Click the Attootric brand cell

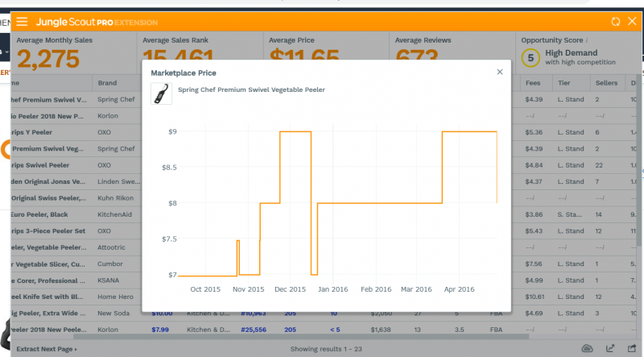(x=111, y=247)
